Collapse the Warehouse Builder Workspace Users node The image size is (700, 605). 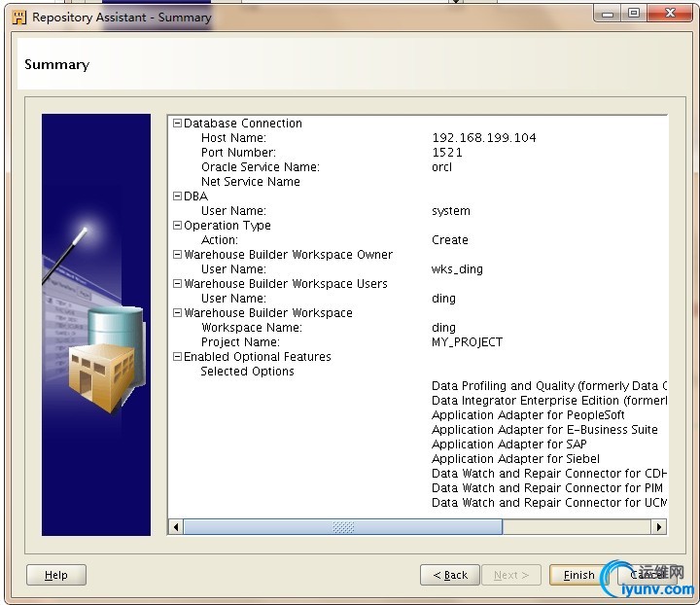coord(177,284)
